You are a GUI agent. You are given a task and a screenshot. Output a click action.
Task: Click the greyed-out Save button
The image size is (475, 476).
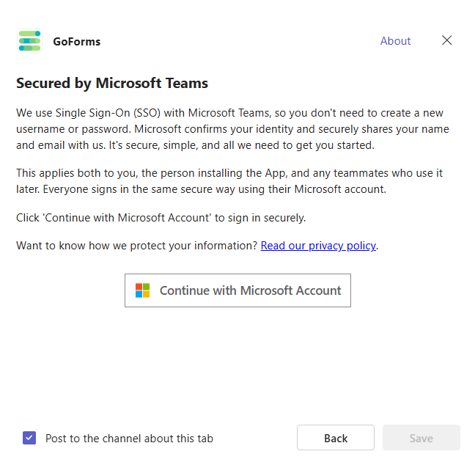tap(421, 438)
